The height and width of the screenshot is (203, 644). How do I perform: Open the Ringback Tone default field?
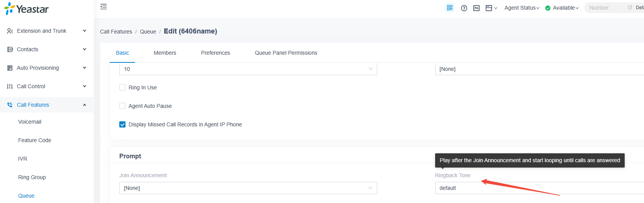pyautogui.click(x=539, y=188)
